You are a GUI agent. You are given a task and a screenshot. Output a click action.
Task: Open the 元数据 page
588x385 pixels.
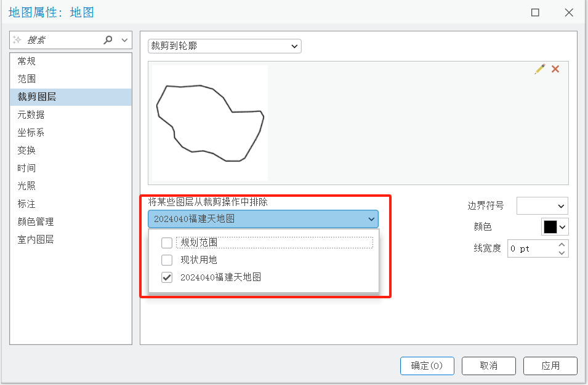click(71, 114)
